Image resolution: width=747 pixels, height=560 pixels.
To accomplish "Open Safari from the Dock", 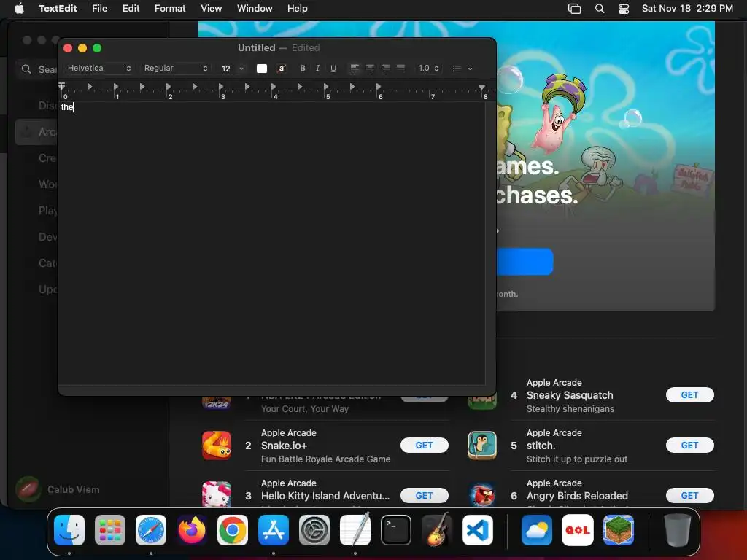I will tap(151, 530).
